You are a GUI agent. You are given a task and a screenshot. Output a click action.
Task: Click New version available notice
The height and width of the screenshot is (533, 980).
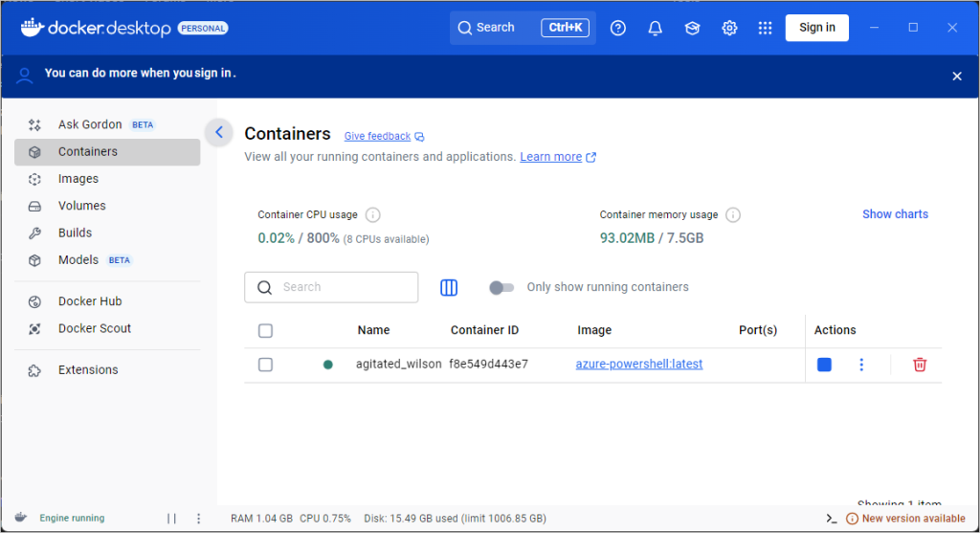click(905, 519)
